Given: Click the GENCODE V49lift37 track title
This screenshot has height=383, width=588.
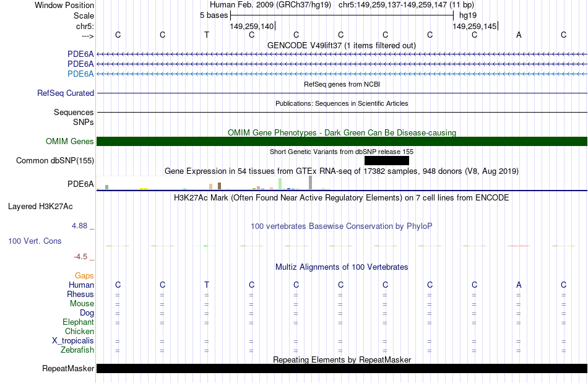Looking at the screenshot, I should click(342, 45).
